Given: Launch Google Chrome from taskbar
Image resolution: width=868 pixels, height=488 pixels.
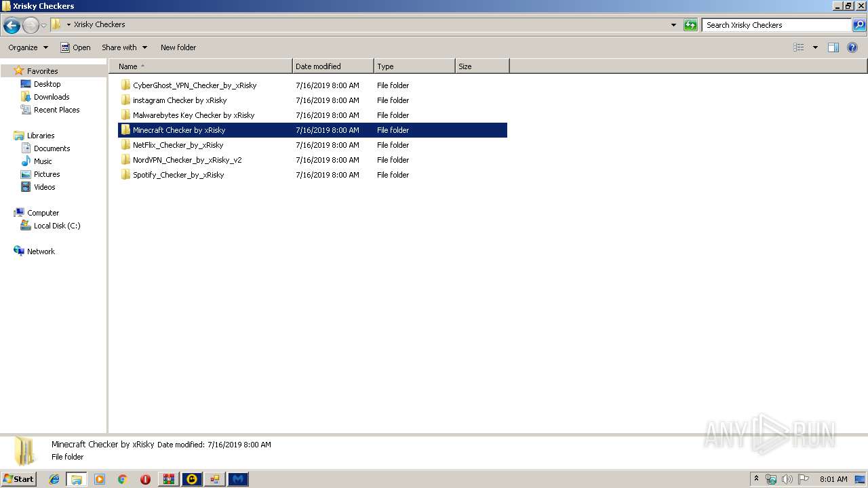Looking at the screenshot, I should [123, 479].
